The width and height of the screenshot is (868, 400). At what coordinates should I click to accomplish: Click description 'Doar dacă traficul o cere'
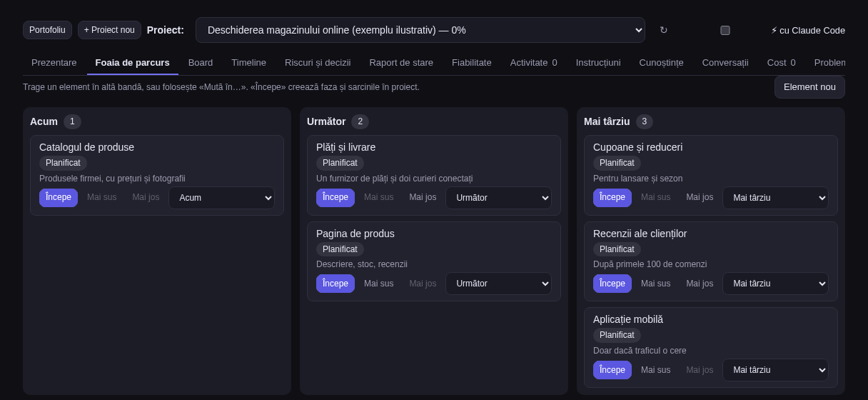pyautogui.click(x=640, y=351)
